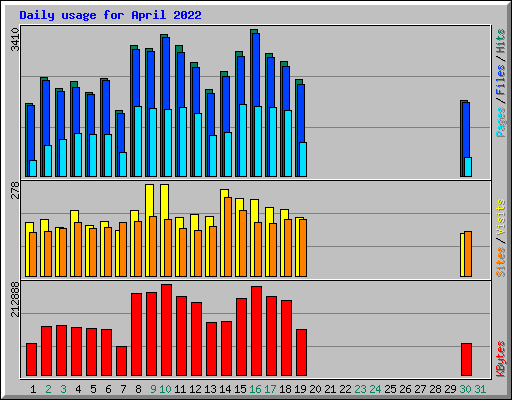Click the red KBytes bar for day 7

122,361
